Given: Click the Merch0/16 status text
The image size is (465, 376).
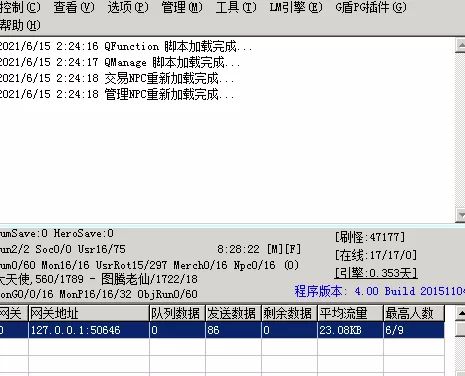Looking at the screenshot, I should coord(200,265).
